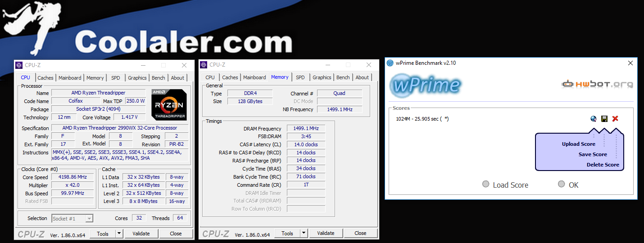Open SPD tab in right CPU-Z window

coord(300,77)
